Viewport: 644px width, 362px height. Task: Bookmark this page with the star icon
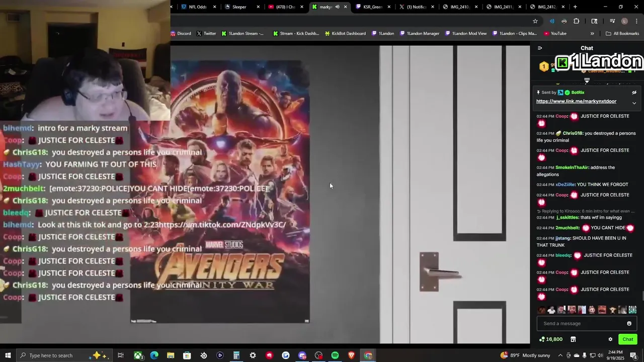[535, 21]
